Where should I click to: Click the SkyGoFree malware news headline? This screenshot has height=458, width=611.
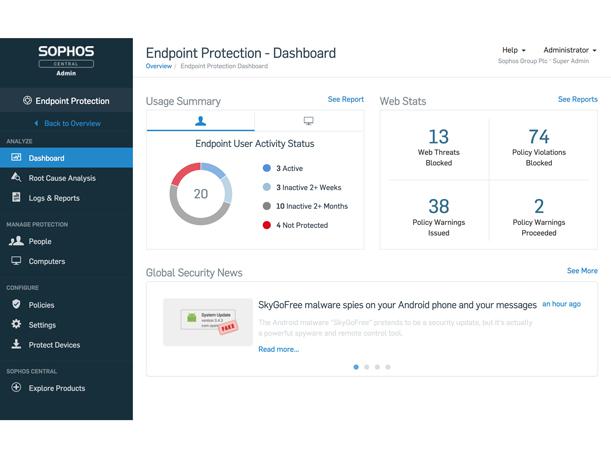[397, 305]
